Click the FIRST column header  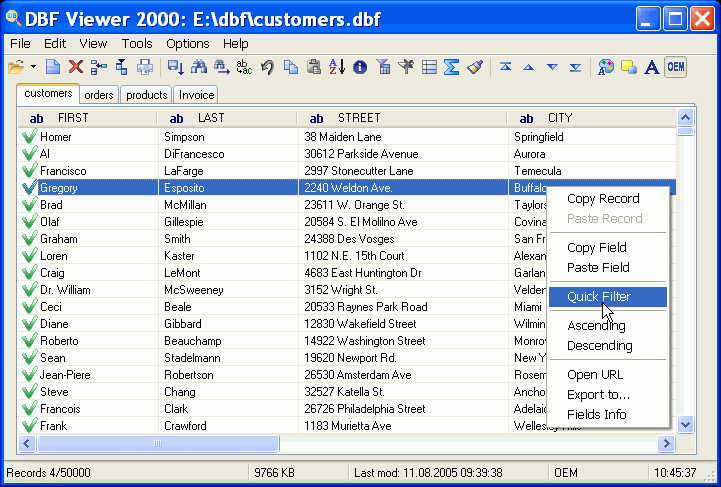click(x=88, y=118)
